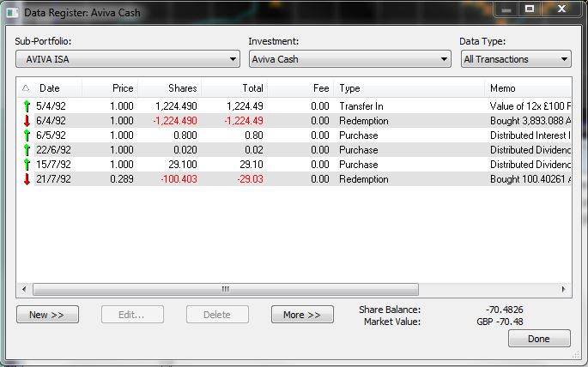Click the Market Value GBP -70.48
Viewport: 588px width, 367px height.
click(500, 322)
